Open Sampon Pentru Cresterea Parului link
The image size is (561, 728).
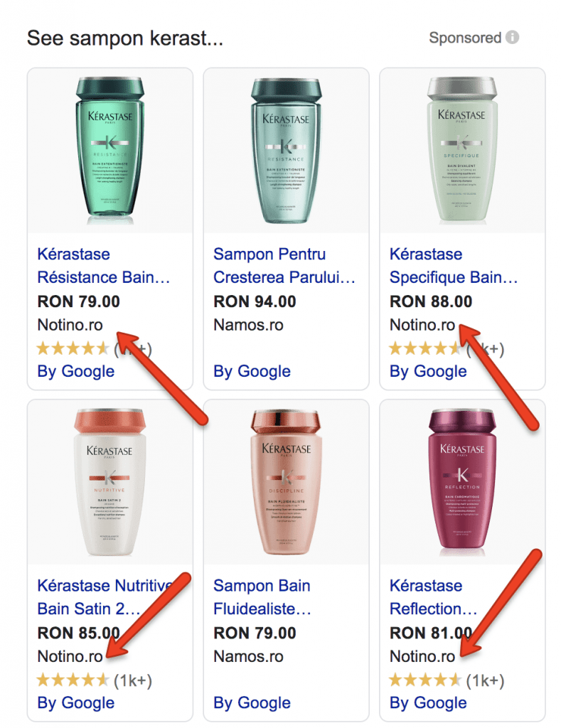(284, 266)
